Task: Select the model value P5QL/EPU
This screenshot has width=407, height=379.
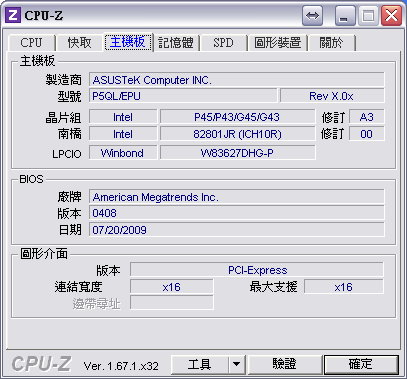Action: tap(183, 96)
